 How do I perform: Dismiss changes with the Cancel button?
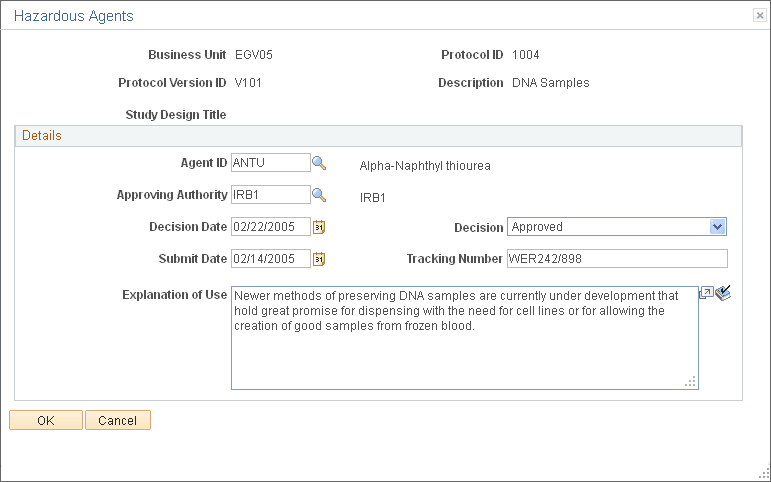(x=118, y=421)
